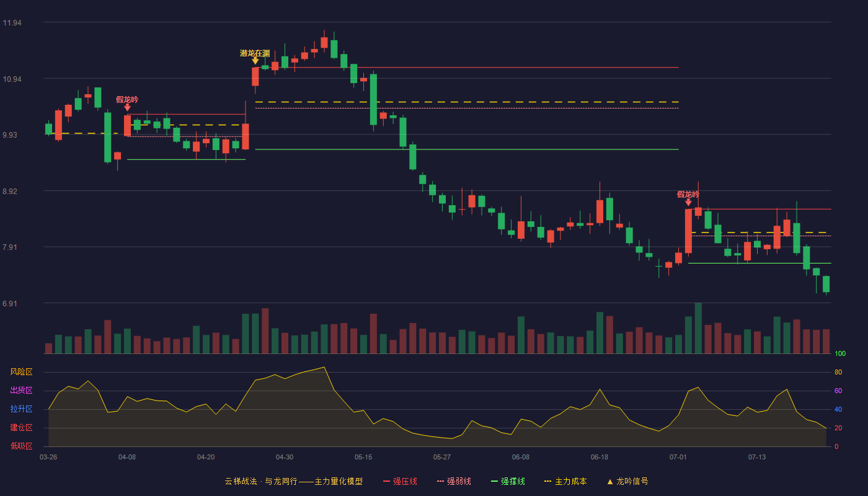Click the 07-13 date axis label
The image size is (868, 496).
coord(757,457)
